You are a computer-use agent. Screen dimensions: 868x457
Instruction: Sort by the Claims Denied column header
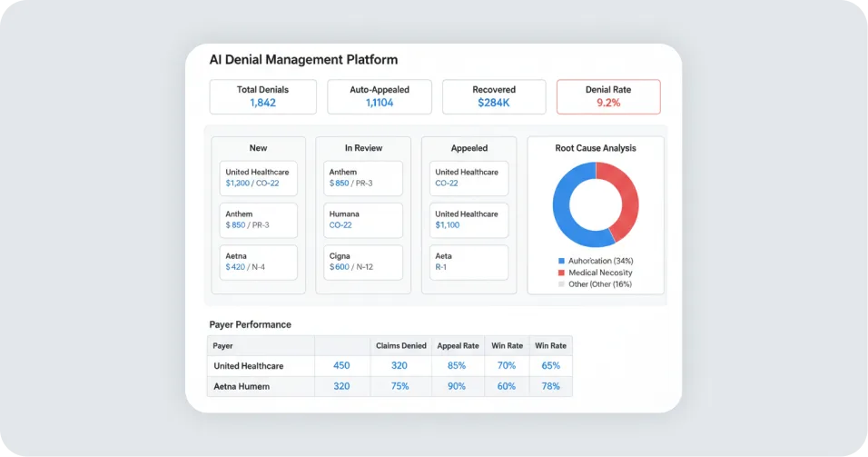tap(400, 345)
